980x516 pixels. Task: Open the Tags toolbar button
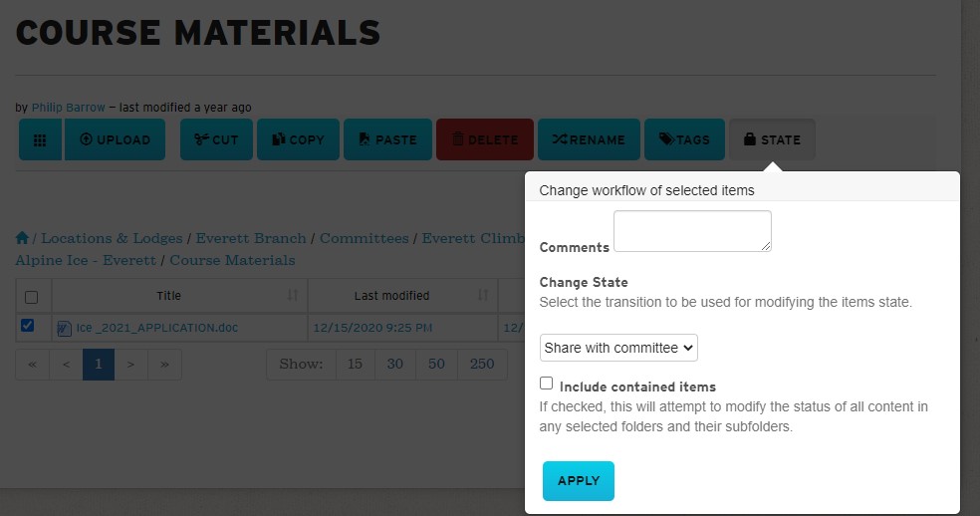(683, 139)
